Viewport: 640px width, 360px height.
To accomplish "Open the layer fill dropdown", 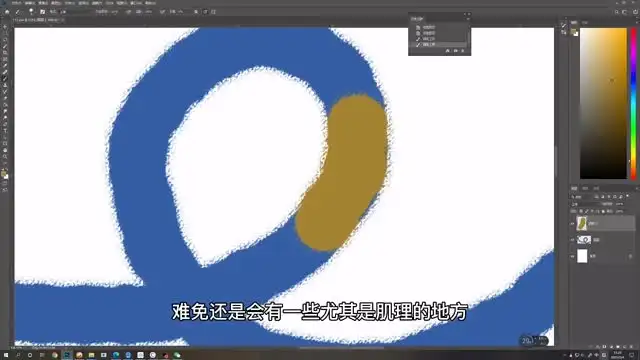I will [x=621, y=211].
